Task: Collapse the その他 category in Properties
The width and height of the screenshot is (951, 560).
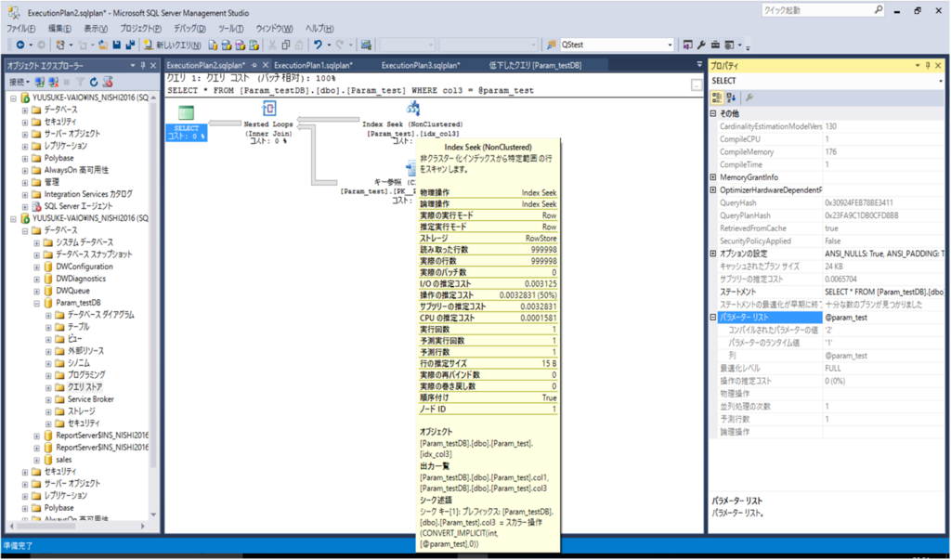Action: 713,113
